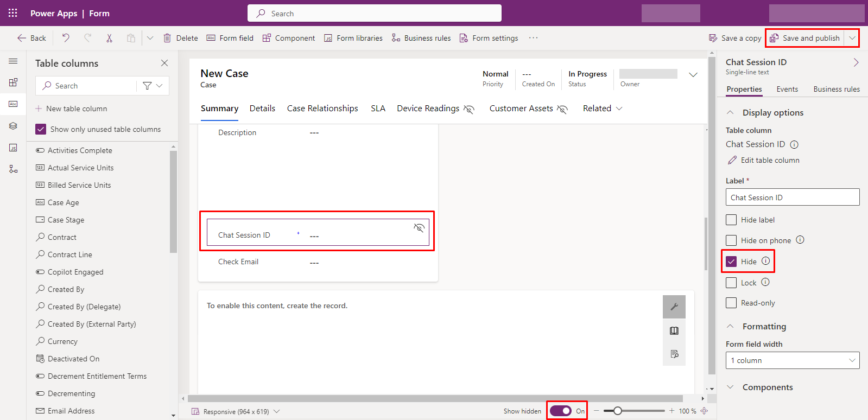Click the wrench icon in the timeline section
This screenshot has height=420, width=868.
674,307
